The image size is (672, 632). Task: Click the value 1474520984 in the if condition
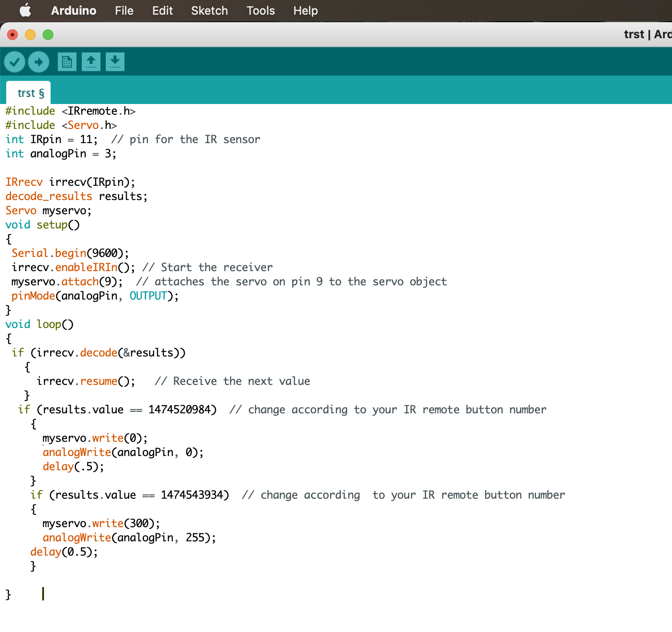click(x=180, y=410)
